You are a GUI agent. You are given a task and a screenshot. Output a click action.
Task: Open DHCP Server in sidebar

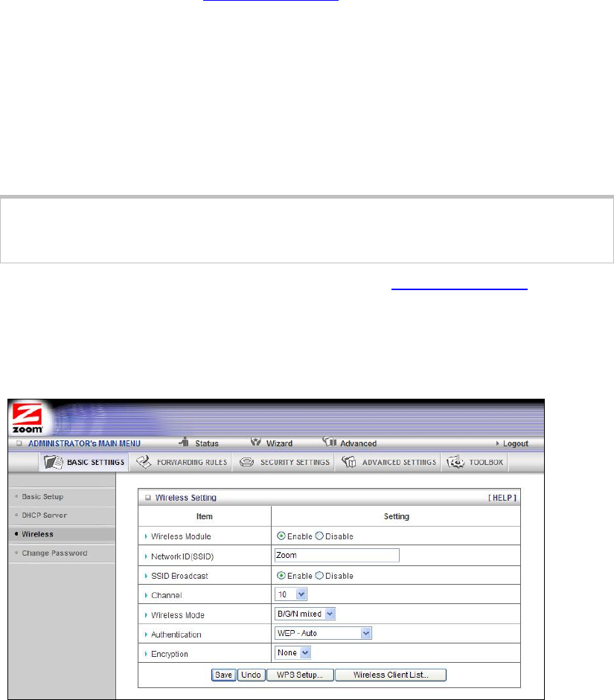coord(44,516)
